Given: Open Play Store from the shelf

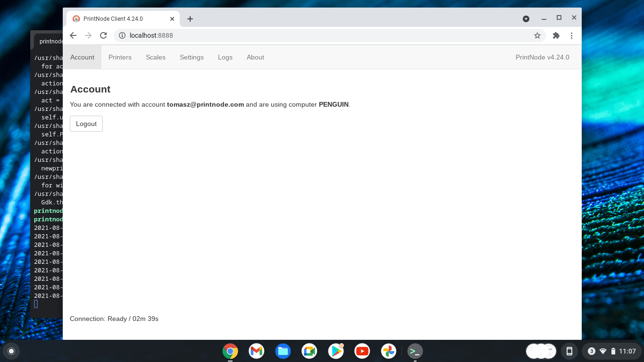Looking at the screenshot, I should 336,351.
